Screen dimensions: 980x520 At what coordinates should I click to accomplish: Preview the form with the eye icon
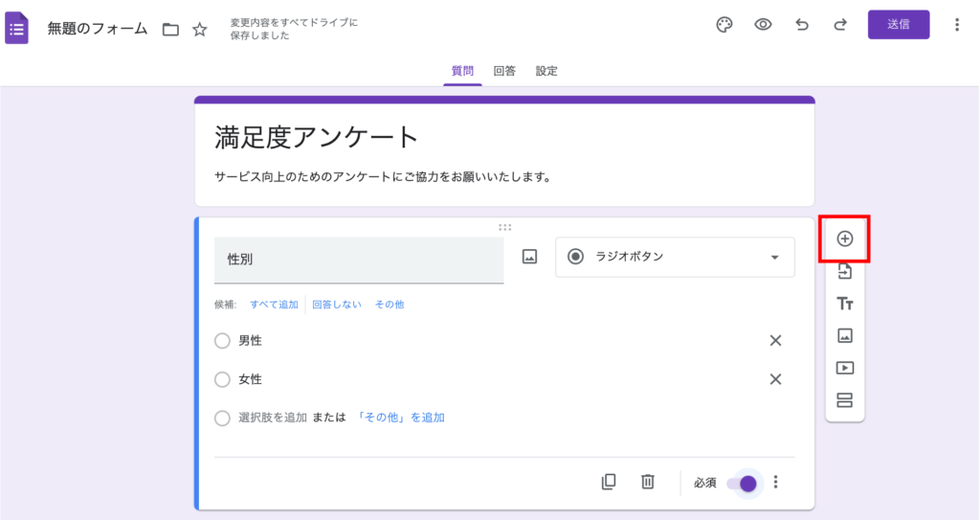[763, 25]
